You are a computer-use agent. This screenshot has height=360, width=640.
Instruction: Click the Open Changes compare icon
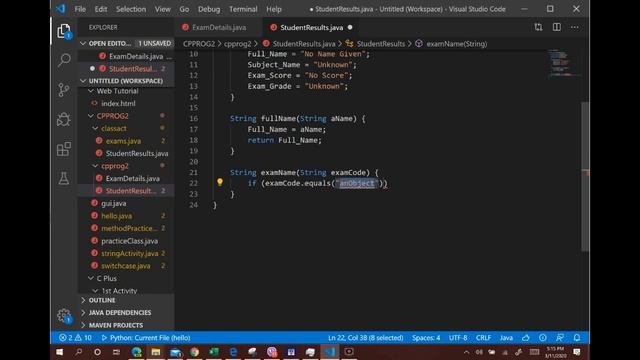[x=538, y=27]
